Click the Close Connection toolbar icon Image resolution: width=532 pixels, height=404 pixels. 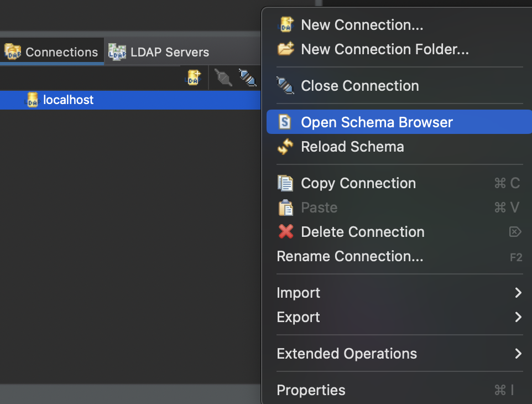click(x=247, y=78)
